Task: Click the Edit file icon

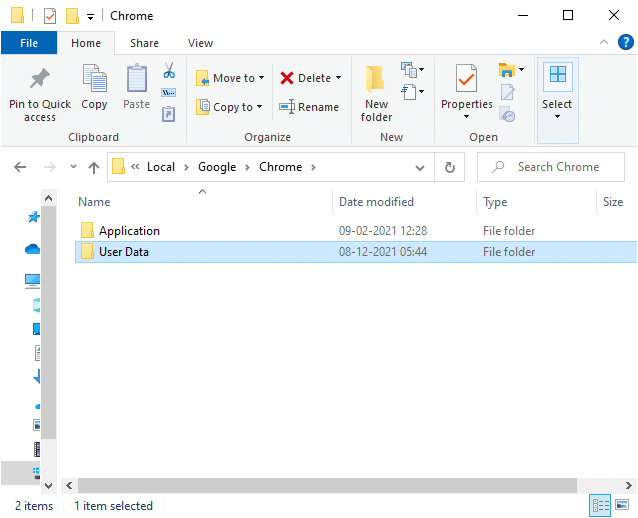Action: (507, 92)
